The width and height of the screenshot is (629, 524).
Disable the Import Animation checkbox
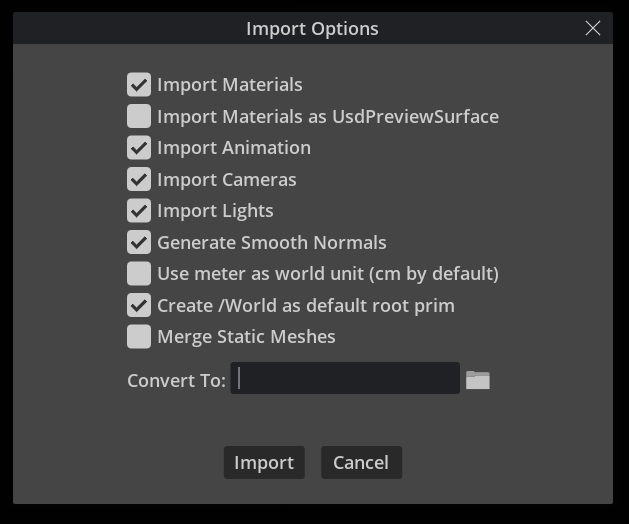click(139, 147)
